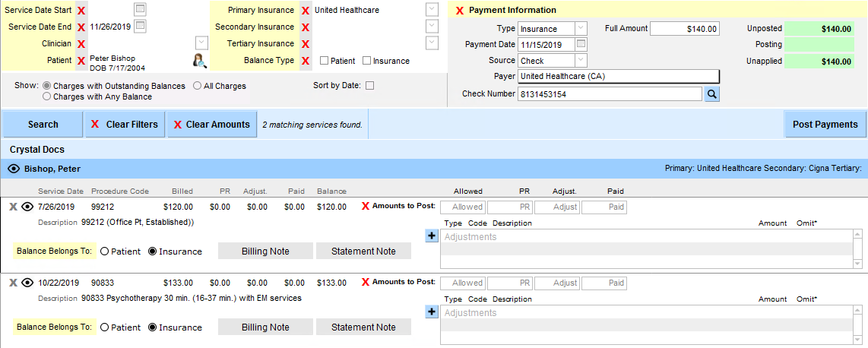This screenshot has height=348, width=868.
Task: Remove the 10/22/2019 charge row with gray X
Action: [x=13, y=283]
